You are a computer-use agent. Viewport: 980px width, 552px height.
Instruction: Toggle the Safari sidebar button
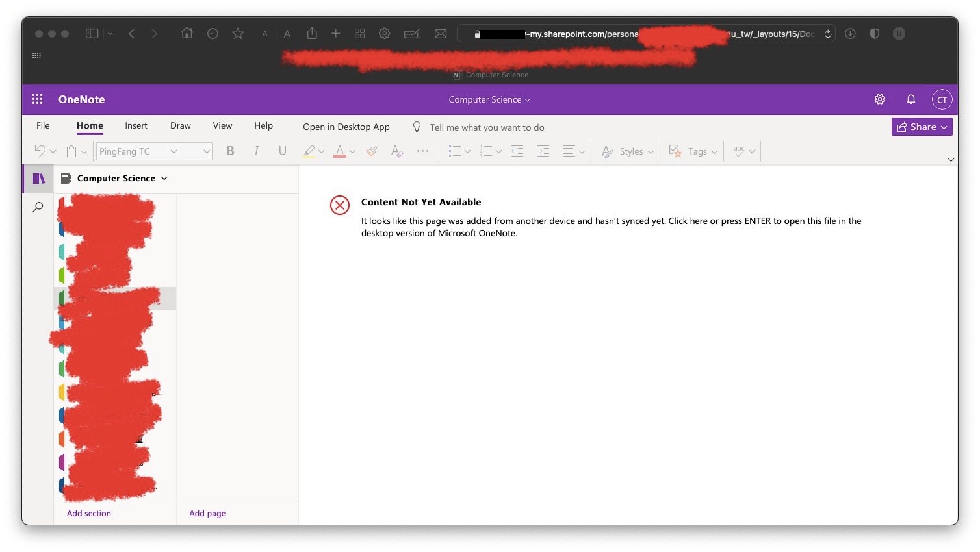(x=92, y=34)
